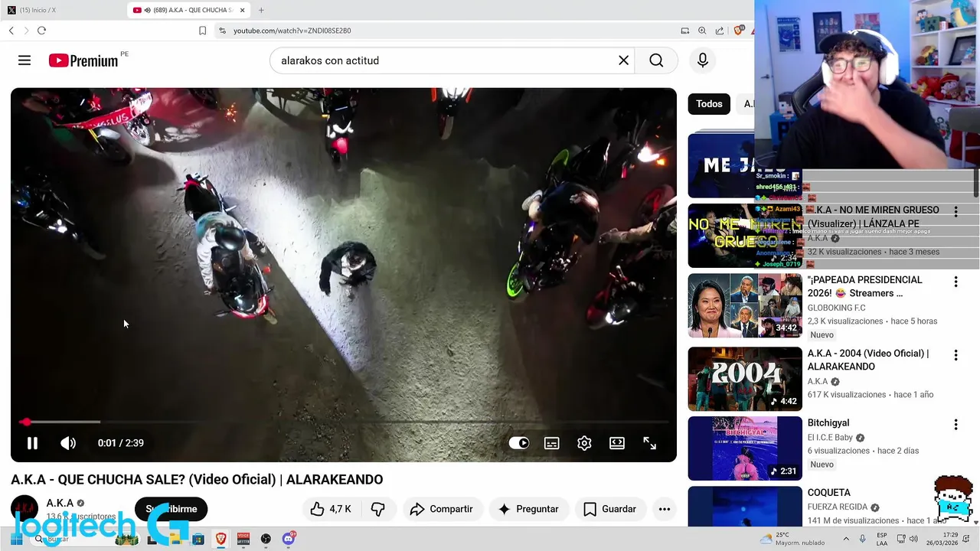Open the COQUETA video title

829,492
